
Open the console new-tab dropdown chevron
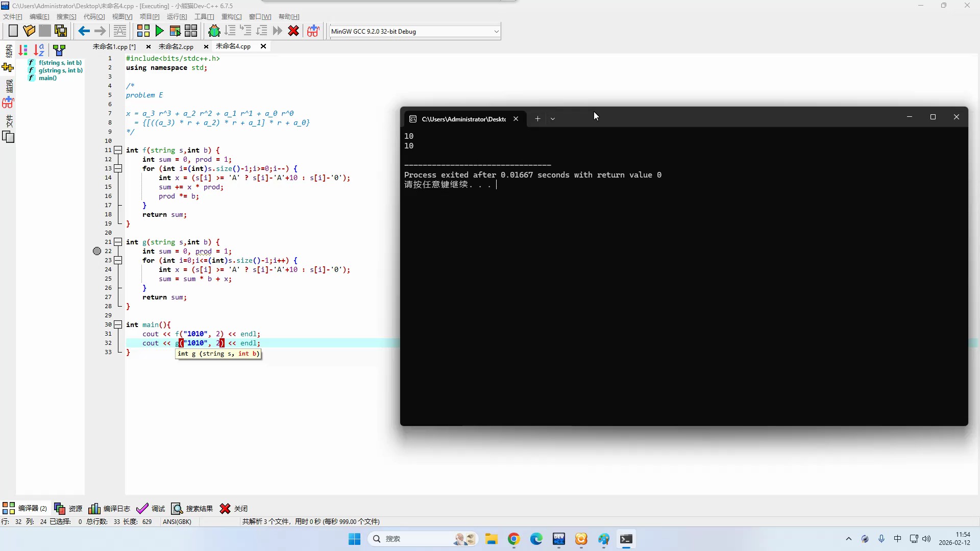point(553,119)
